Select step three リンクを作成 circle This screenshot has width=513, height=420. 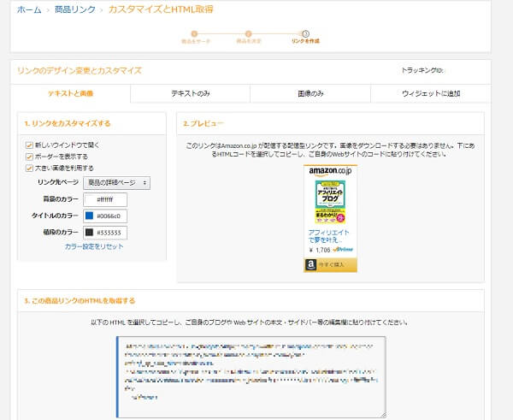[305, 33]
